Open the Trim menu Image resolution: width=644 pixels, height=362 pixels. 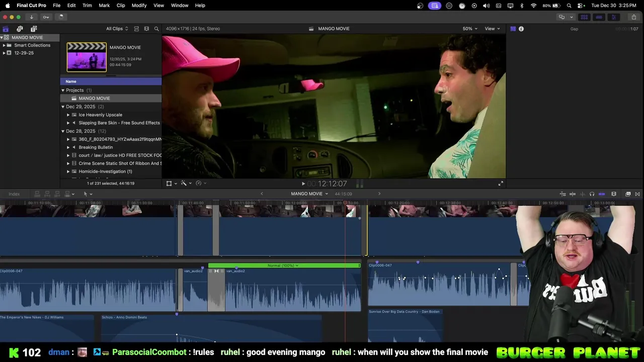click(x=87, y=6)
